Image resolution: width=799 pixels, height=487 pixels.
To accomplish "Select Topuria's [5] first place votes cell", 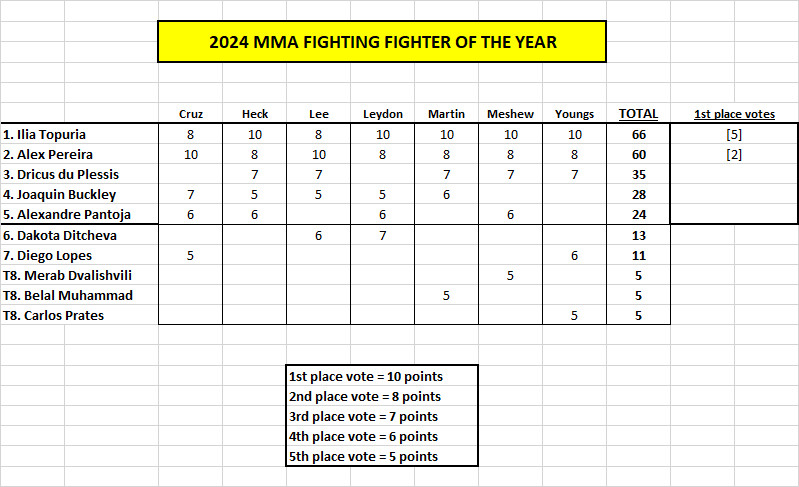I will click(x=734, y=134).
